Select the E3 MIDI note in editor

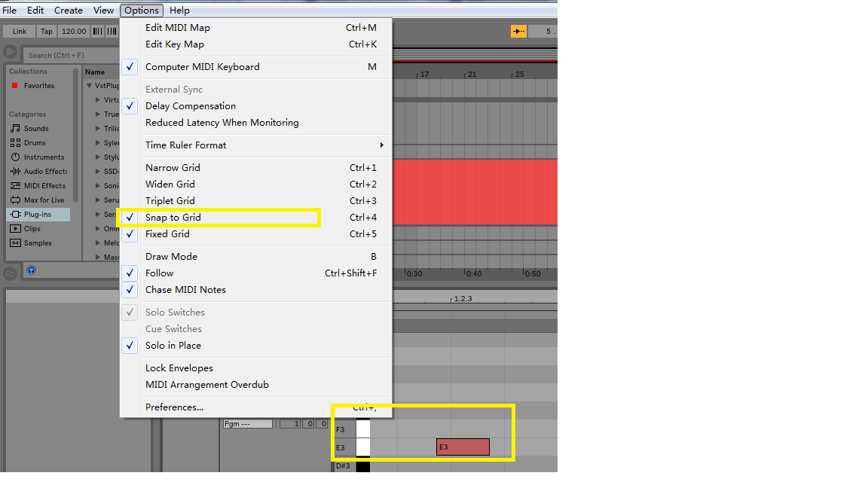tap(463, 447)
